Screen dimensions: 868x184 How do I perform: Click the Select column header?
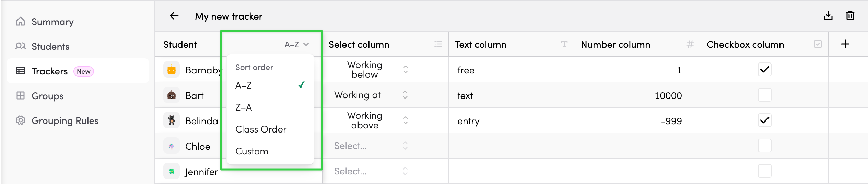(x=359, y=45)
